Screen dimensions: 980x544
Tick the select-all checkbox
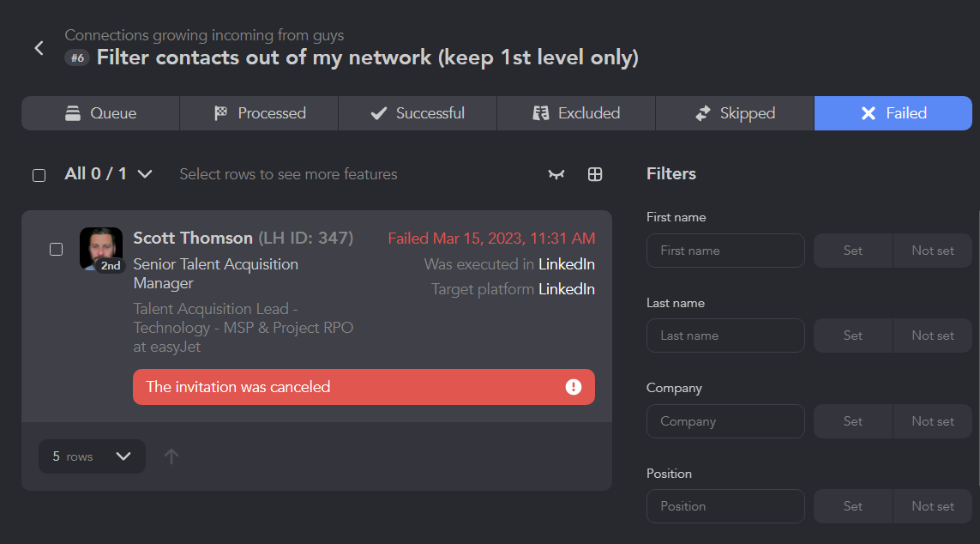click(39, 175)
